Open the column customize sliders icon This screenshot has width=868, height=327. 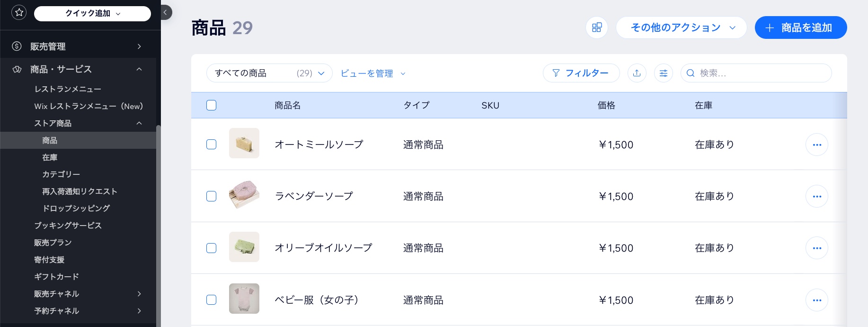(664, 73)
